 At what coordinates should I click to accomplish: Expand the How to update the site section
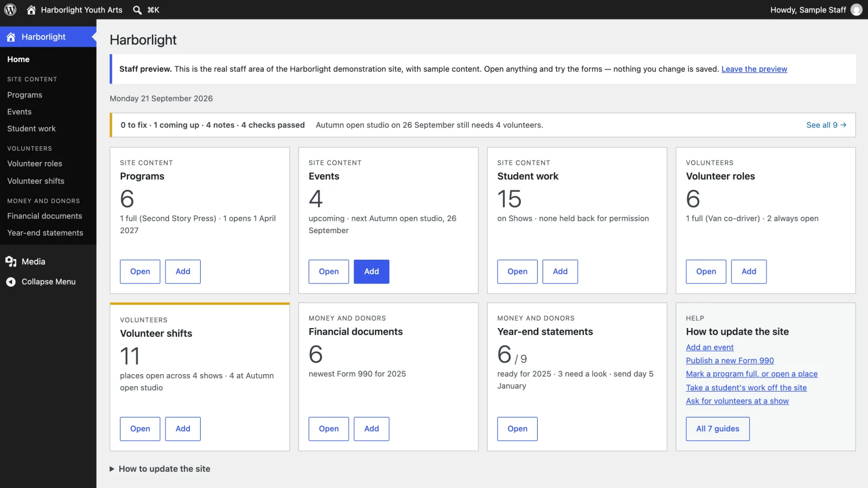[159, 468]
